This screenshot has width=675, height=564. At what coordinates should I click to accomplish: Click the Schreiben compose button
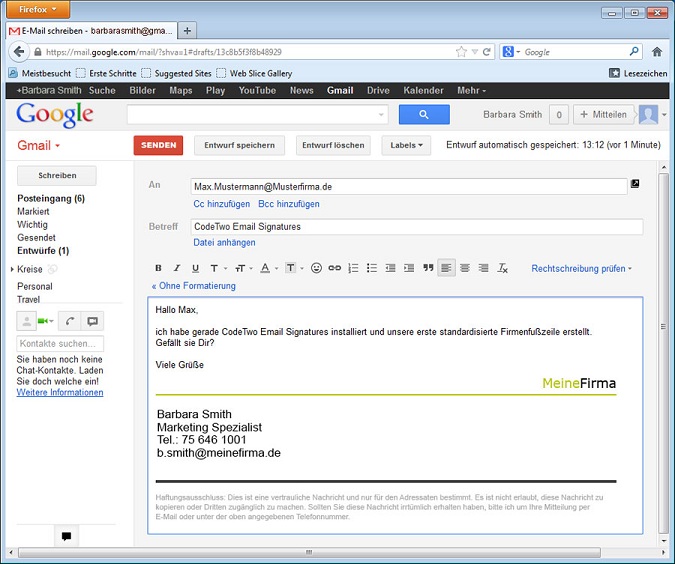pyautogui.click(x=57, y=176)
